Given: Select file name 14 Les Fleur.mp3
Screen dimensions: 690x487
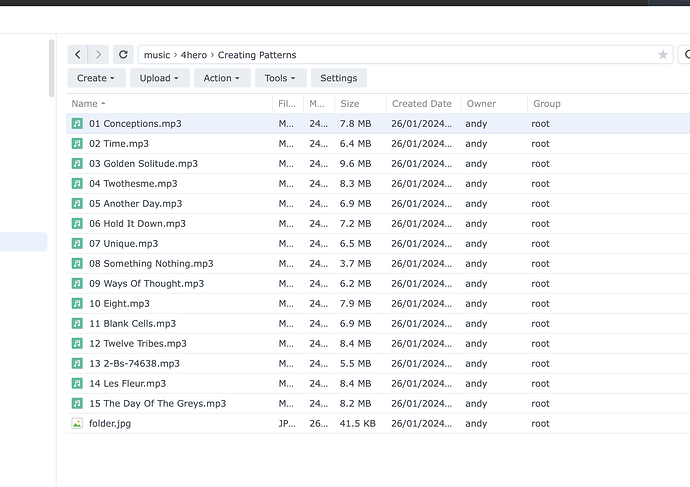Looking at the screenshot, I should [128, 384].
